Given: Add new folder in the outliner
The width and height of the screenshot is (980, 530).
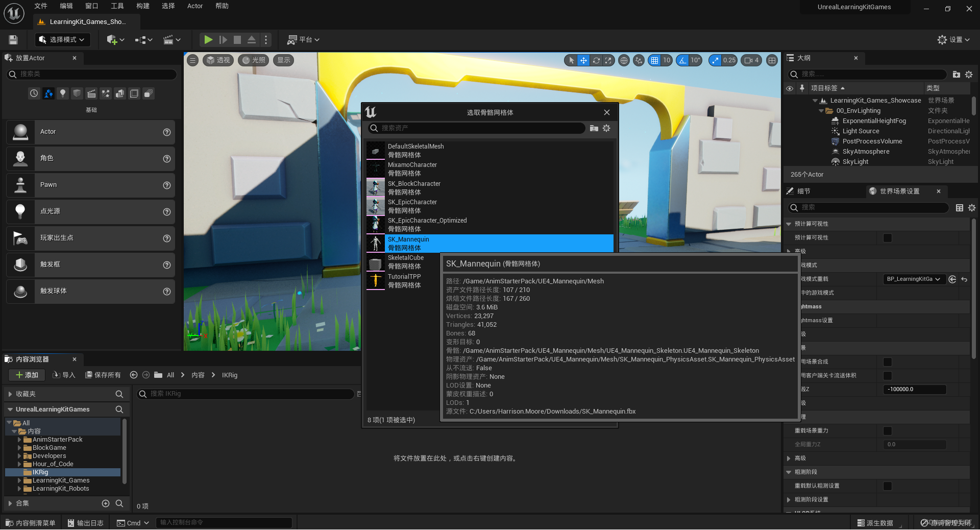Looking at the screenshot, I should 956,75.
